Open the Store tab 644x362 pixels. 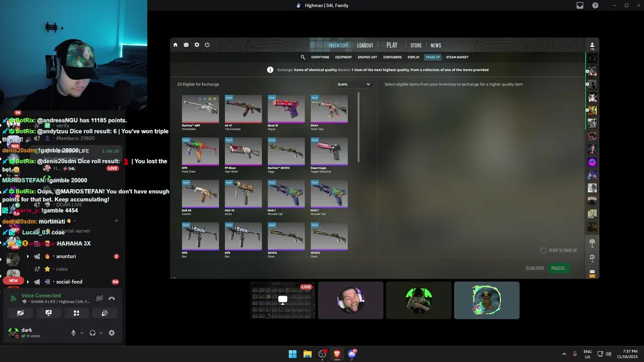click(416, 45)
